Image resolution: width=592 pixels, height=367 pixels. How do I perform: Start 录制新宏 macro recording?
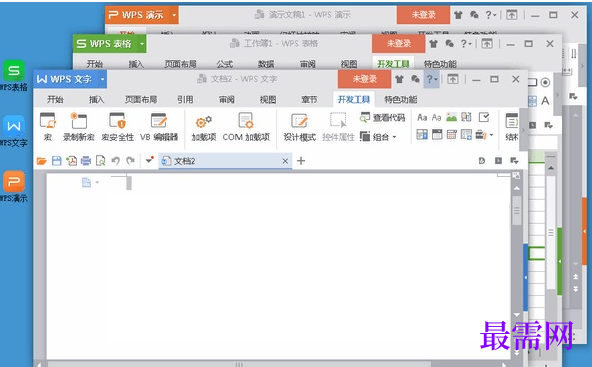[79, 127]
